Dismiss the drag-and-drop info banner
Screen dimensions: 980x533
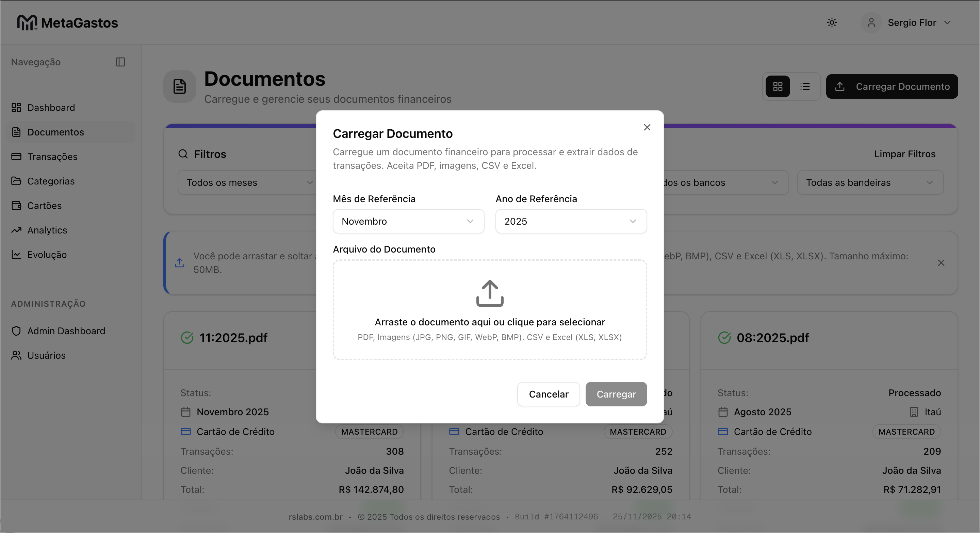point(941,263)
